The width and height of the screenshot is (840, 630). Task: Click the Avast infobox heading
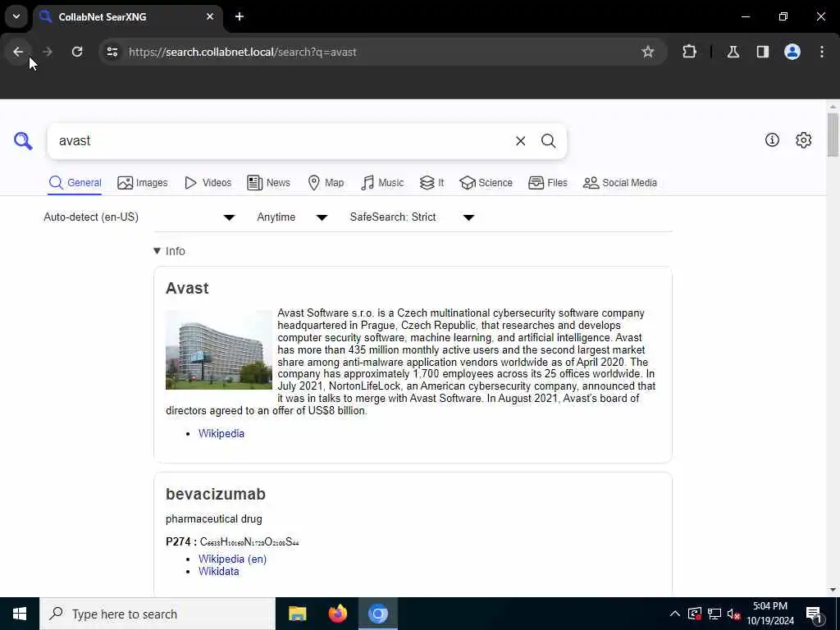(187, 288)
